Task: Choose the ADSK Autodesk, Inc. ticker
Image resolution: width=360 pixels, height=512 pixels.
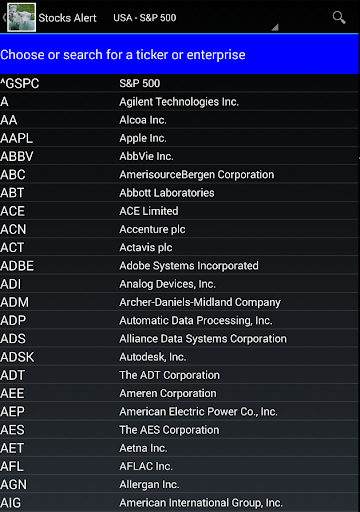Action: [x=179, y=357]
